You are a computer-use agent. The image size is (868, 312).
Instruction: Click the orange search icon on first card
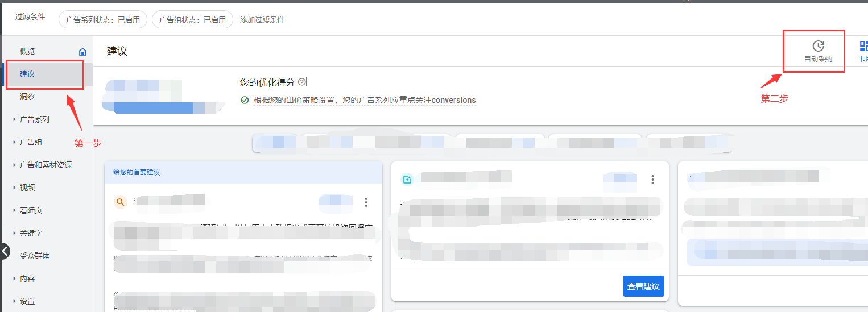120,202
